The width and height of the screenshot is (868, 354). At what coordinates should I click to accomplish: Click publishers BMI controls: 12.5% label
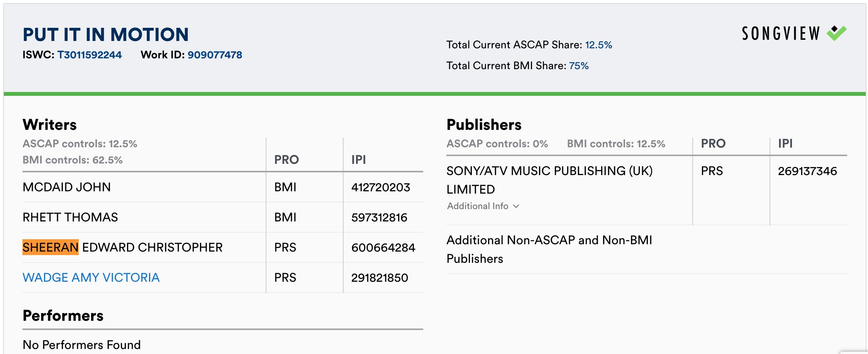616,144
